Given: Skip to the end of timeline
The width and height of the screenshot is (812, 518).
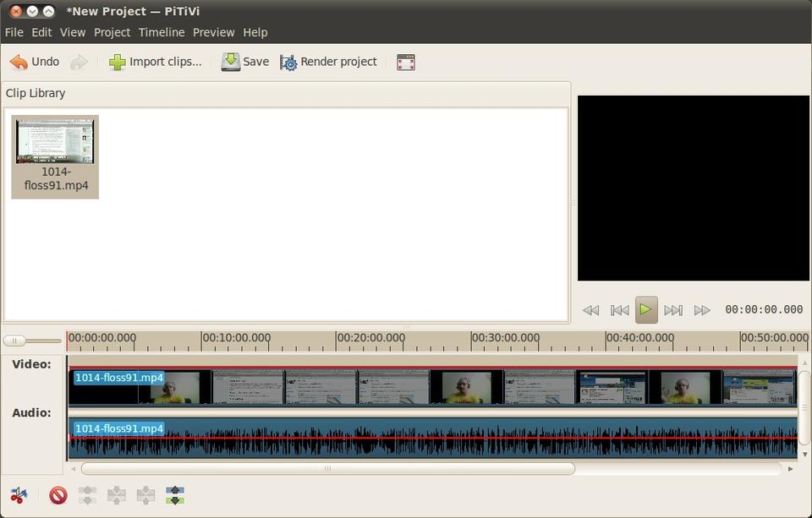Looking at the screenshot, I should [673, 310].
